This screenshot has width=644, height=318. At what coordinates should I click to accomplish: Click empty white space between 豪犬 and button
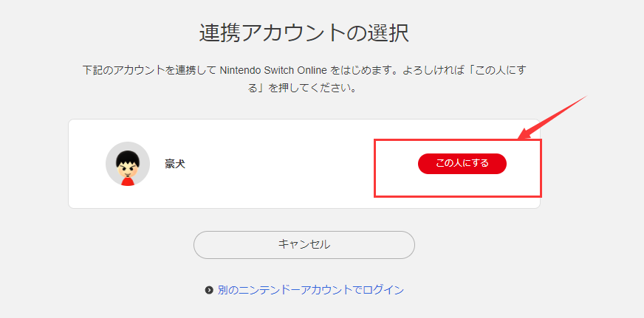281,164
